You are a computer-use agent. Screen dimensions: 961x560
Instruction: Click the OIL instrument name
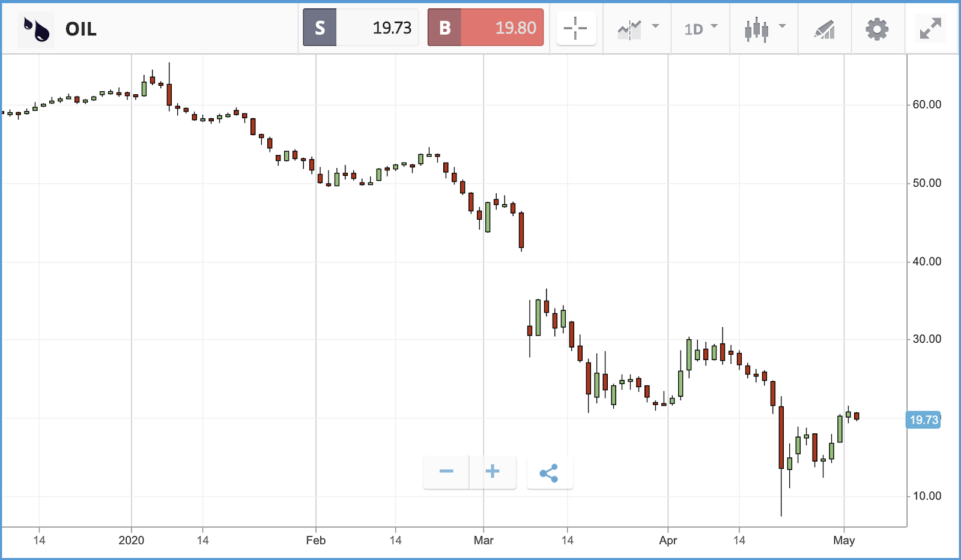pyautogui.click(x=81, y=29)
